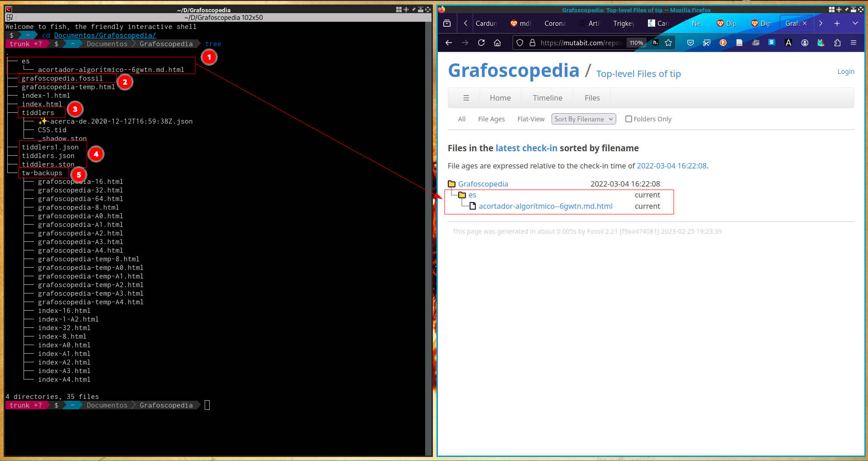Activate the Hypothesis annotation icon
The width and height of the screenshot is (868, 461).
click(655, 43)
